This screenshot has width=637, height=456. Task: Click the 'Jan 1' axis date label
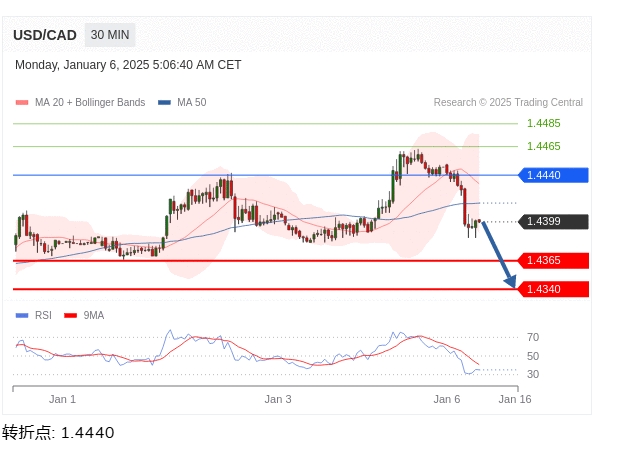63,399
